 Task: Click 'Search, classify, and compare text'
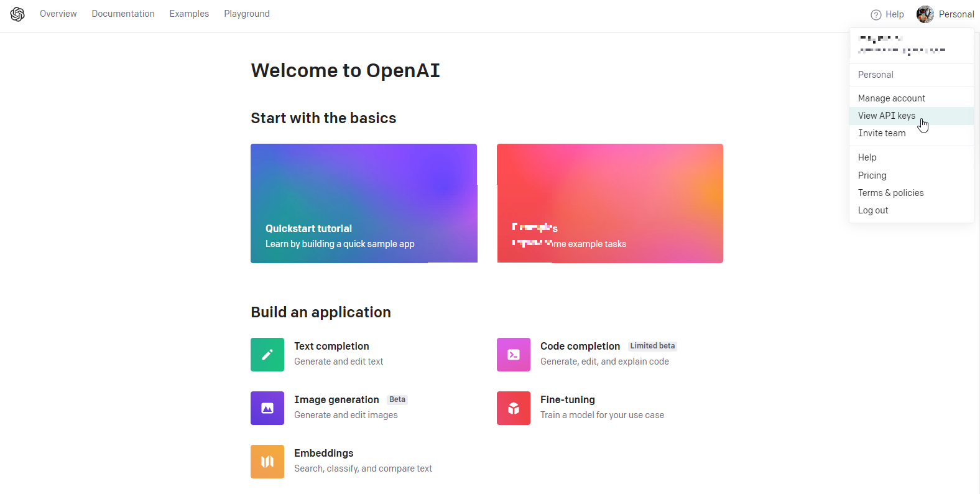(x=363, y=468)
